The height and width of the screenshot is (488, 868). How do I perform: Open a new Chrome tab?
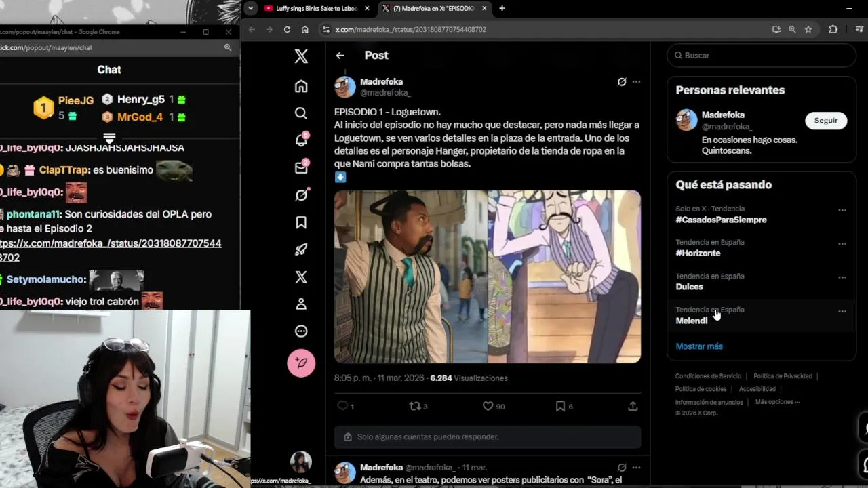tap(502, 8)
